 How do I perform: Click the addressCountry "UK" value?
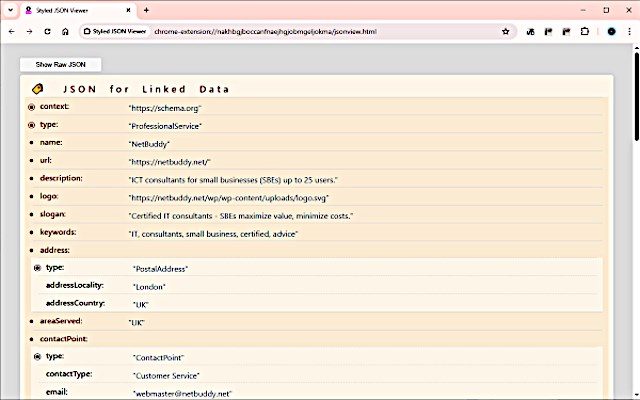141,305
